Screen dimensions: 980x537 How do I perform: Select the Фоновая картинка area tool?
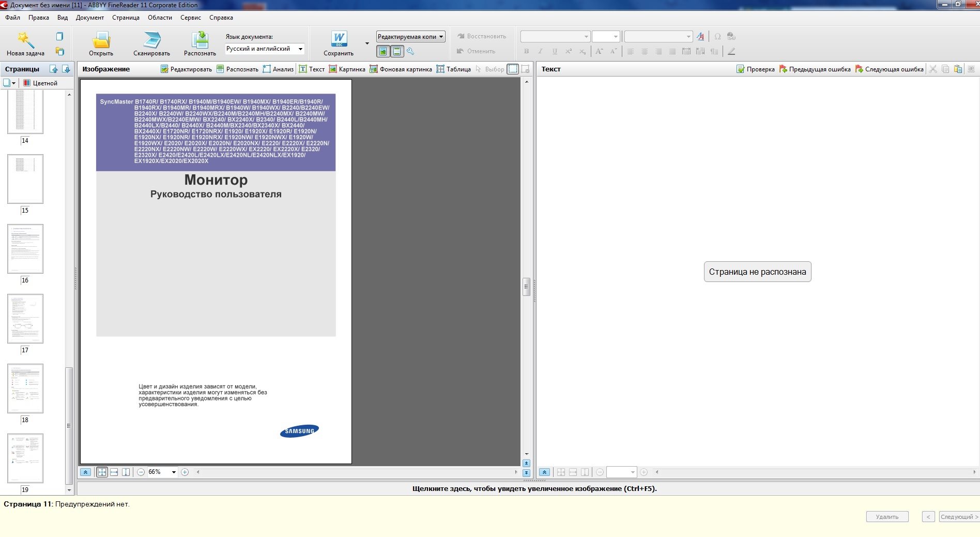[x=401, y=69]
